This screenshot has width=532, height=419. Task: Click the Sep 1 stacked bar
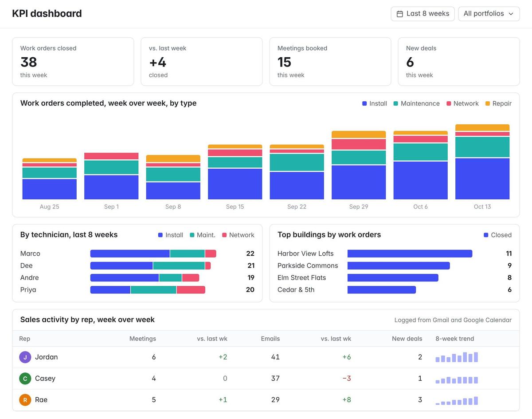click(x=111, y=176)
